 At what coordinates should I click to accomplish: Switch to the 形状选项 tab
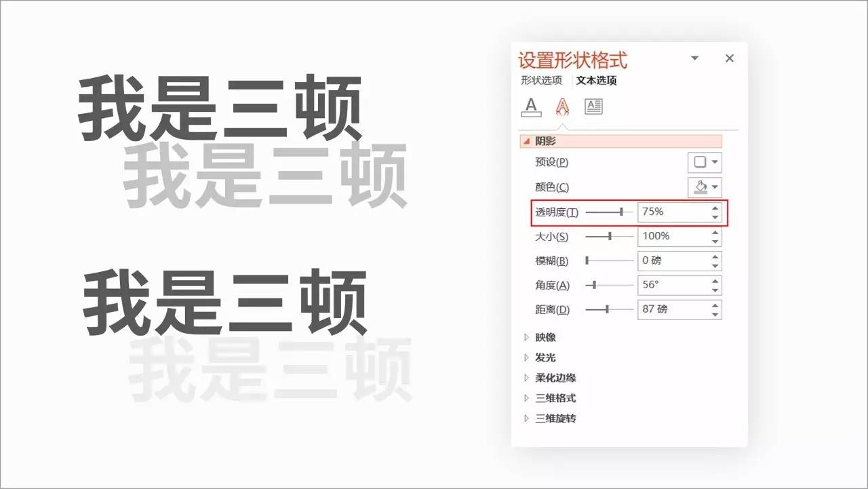(x=541, y=80)
